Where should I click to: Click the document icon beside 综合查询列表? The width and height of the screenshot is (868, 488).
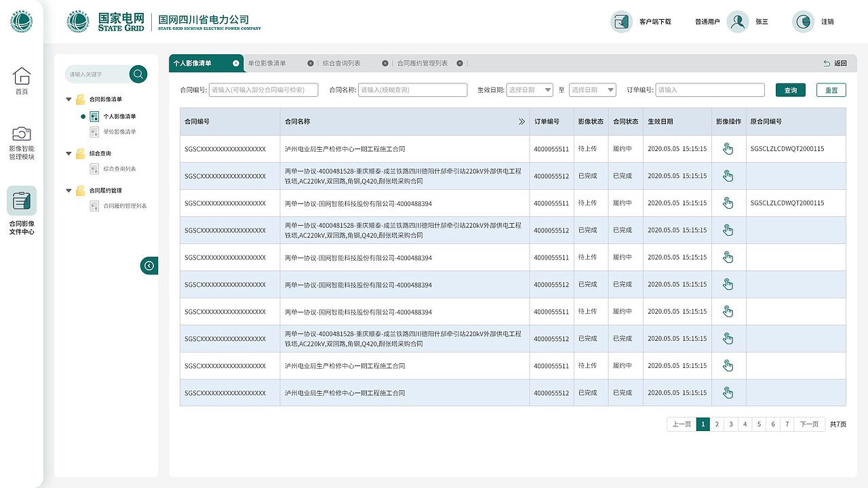[x=94, y=169]
